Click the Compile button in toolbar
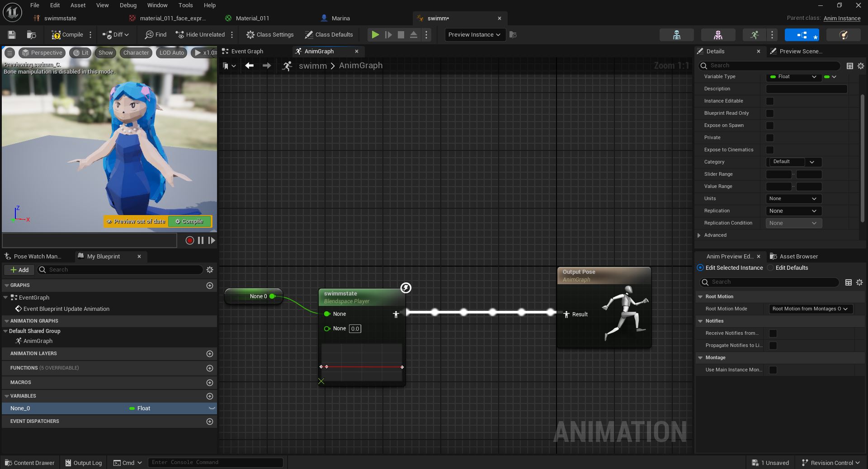The height and width of the screenshot is (469, 868). click(67, 35)
